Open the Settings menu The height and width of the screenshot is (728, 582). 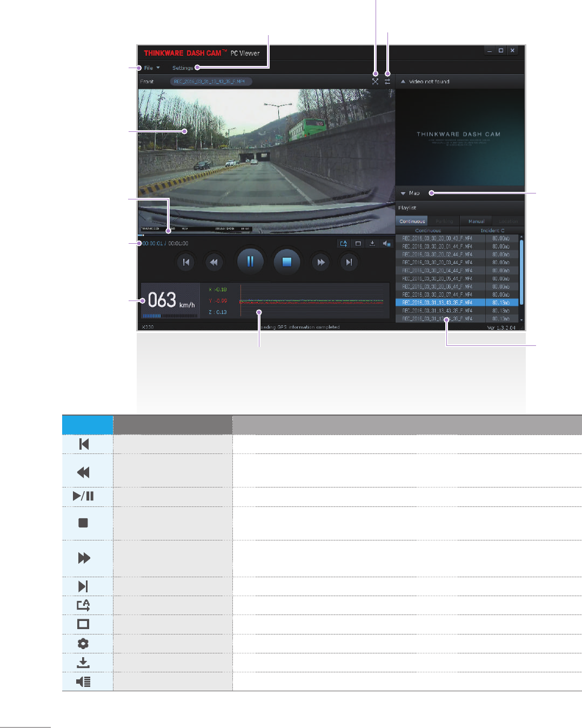click(183, 68)
